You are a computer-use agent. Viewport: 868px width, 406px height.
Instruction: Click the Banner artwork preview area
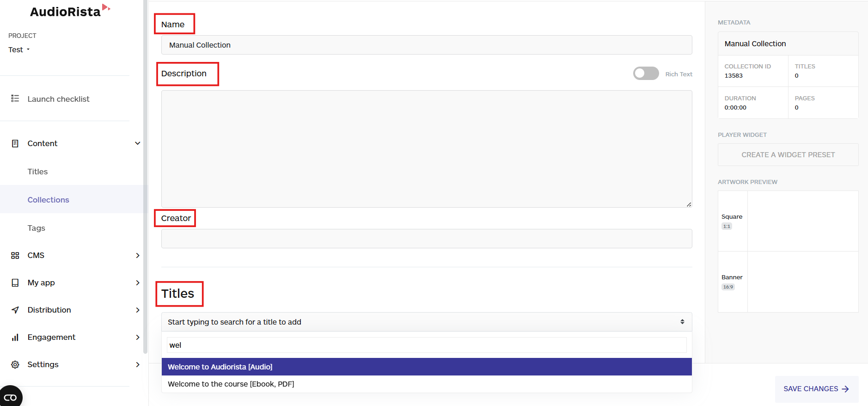[x=802, y=282]
